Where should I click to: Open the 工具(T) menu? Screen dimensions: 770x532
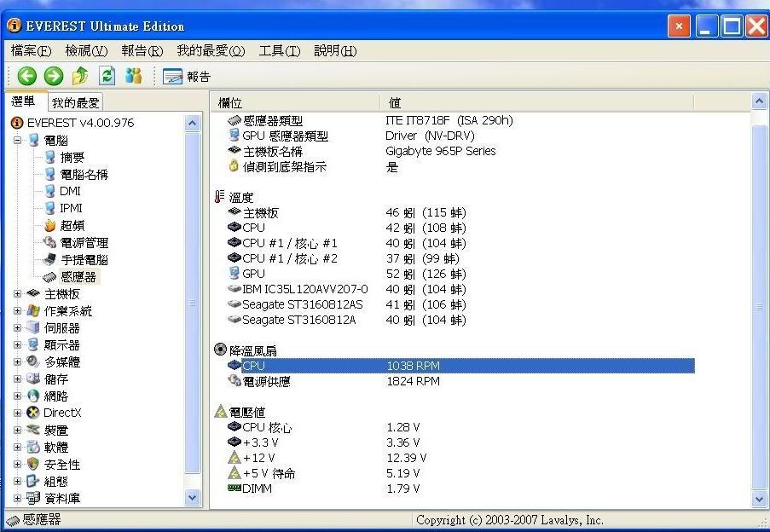pyautogui.click(x=280, y=50)
